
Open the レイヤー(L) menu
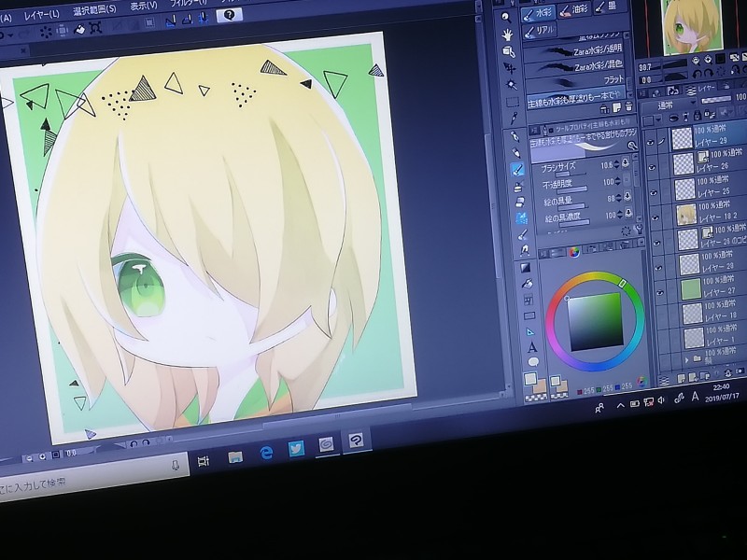tap(42, 15)
